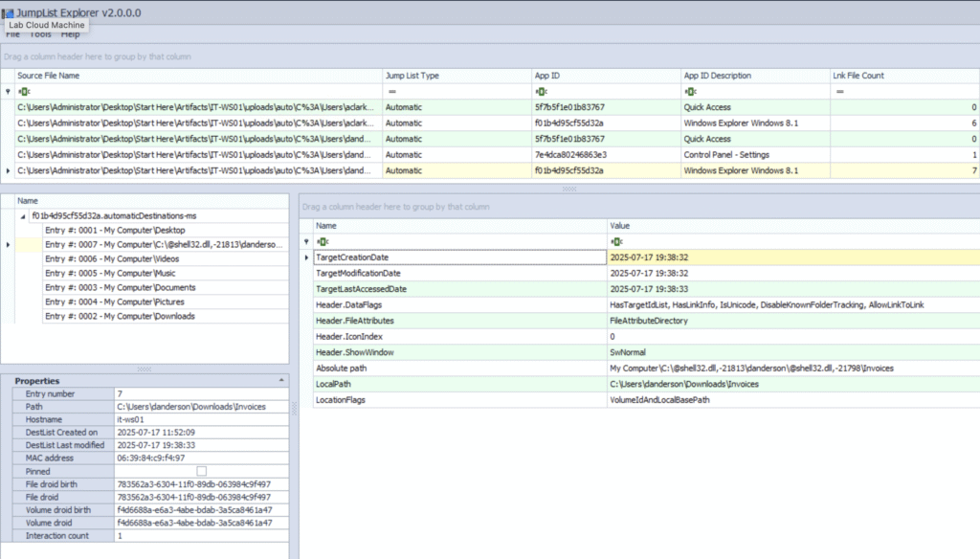This screenshot has height=559, width=980.
Task: Collapse the Properties panel using its arrow
Action: click(281, 380)
